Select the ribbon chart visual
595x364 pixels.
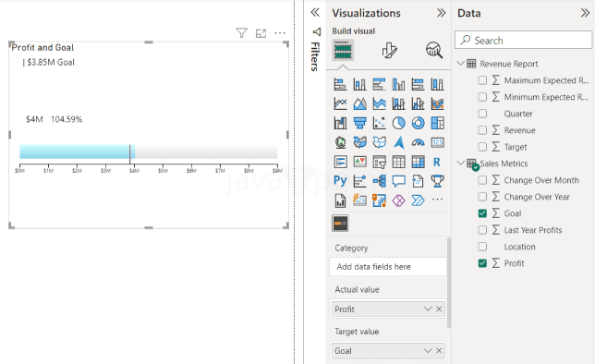437,103
